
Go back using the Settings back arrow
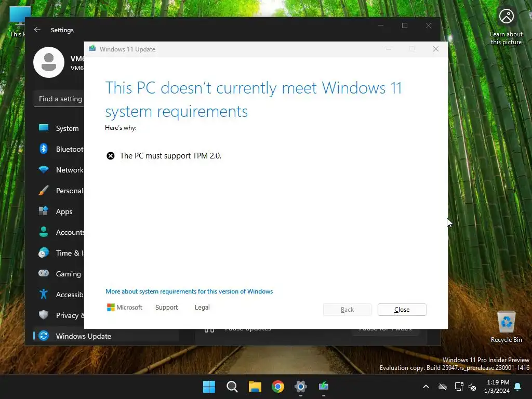coord(37,30)
